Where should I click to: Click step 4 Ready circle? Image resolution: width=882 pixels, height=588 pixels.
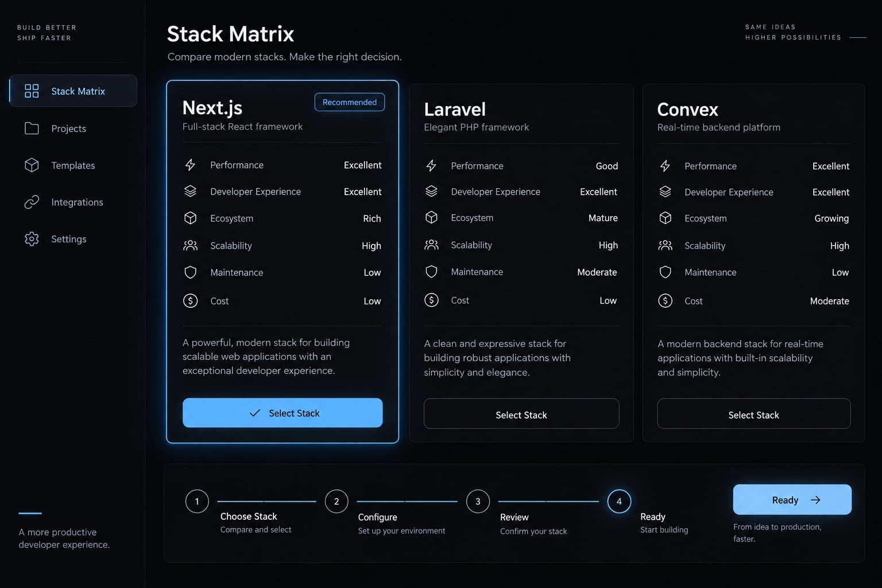point(619,501)
